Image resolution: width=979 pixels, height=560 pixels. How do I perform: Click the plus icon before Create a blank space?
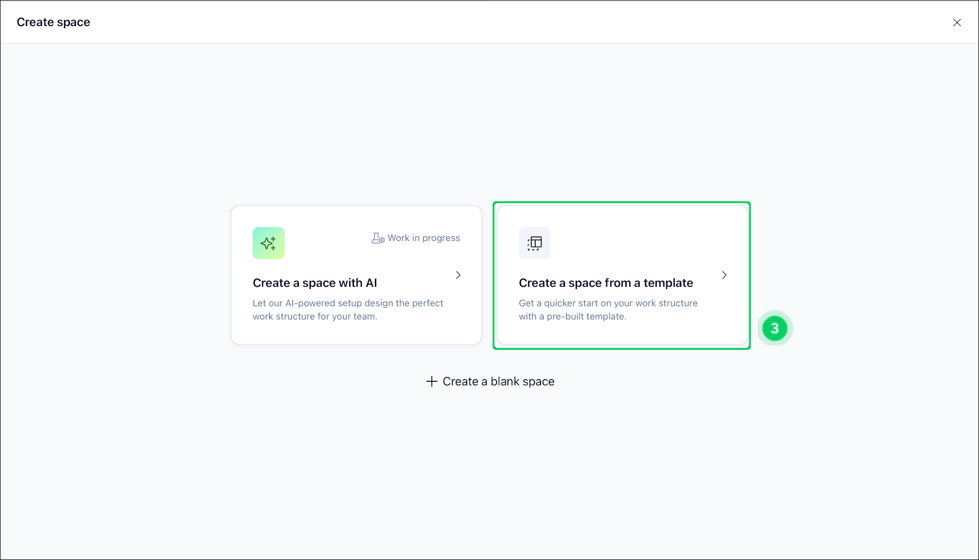click(431, 381)
